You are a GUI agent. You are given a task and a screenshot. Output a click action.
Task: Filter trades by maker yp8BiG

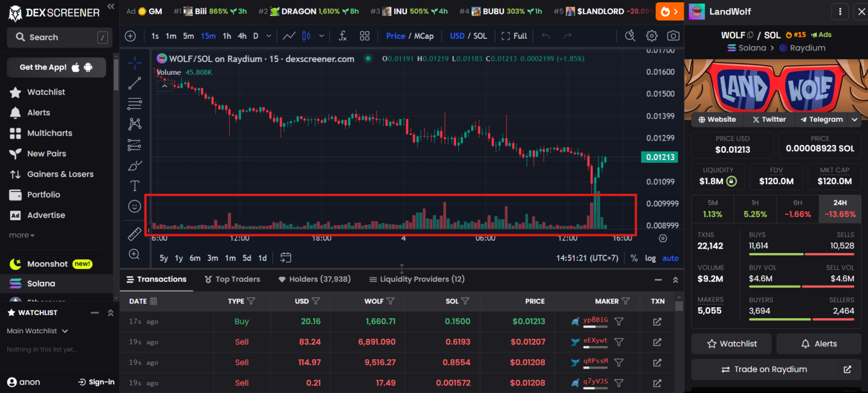(x=619, y=321)
